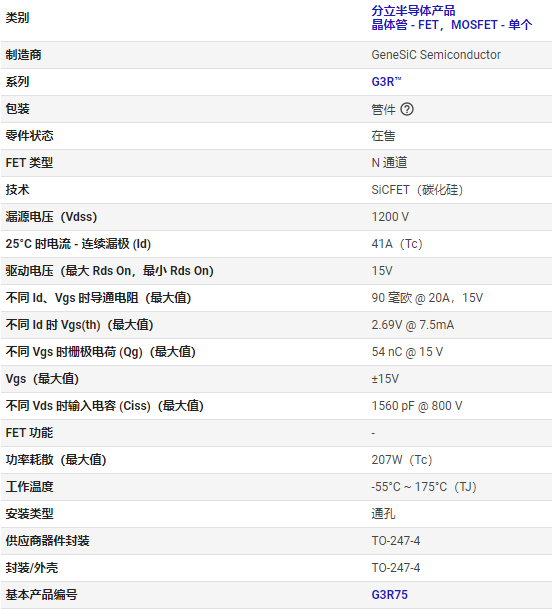This screenshot has height=609, width=552.
Task: Open the 晶体管 - FET，MOSFET - 单个 link
Action: point(451,25)
